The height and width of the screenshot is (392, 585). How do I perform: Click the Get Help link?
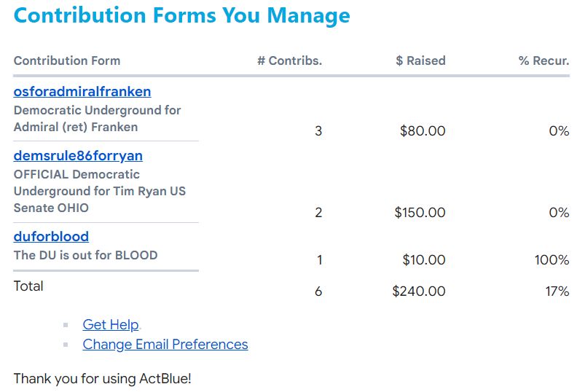[x=111, y=325]
